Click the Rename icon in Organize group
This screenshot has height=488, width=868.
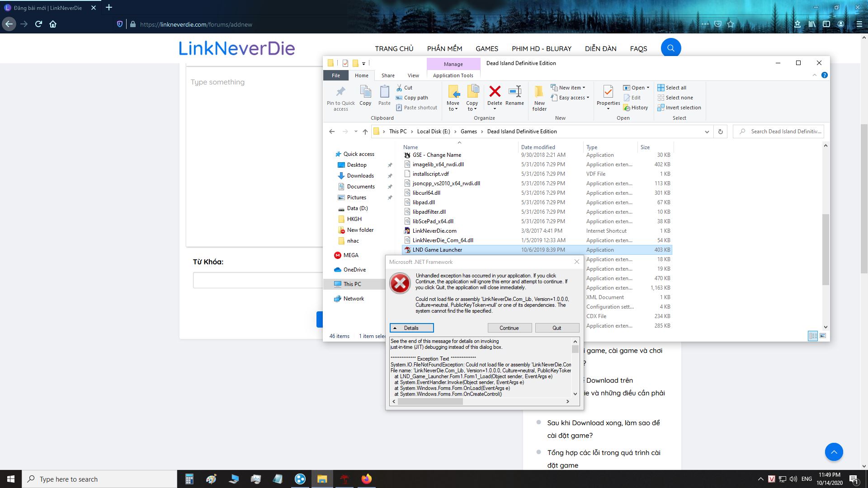click(x=514, y=92)
